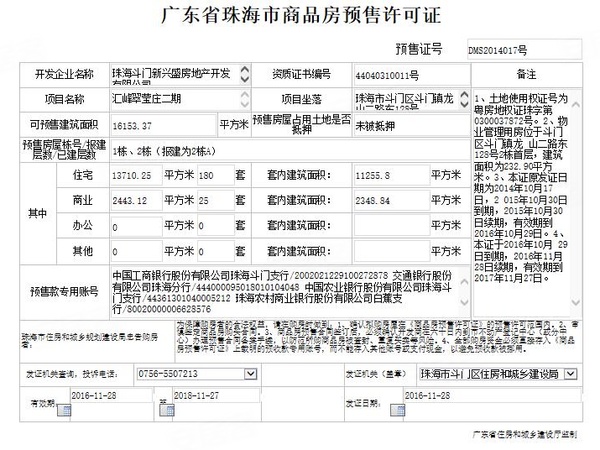Click the 开发企业名称 label

click(x=64, y=74)
